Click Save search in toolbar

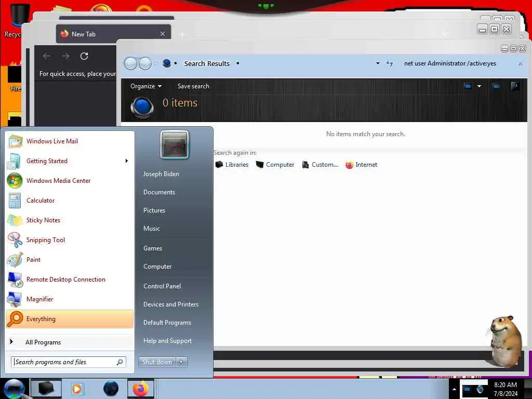(193, 86)
